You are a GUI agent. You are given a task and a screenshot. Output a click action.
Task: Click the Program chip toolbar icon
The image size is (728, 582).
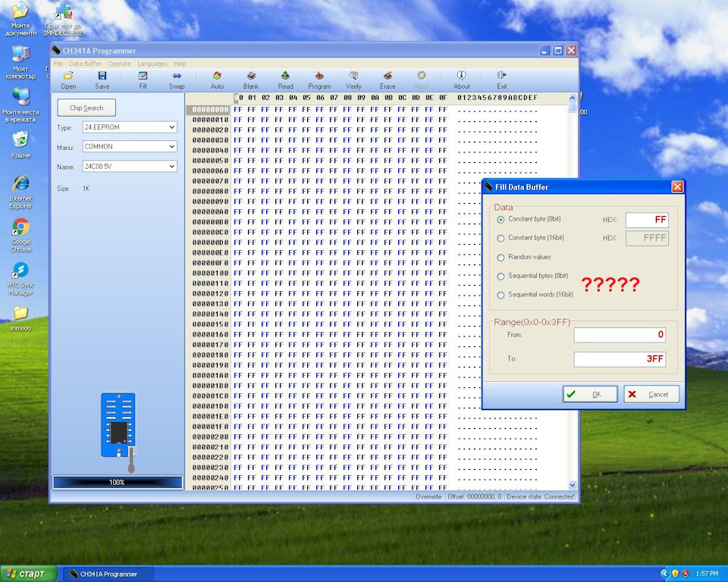[x=319, y=80]
